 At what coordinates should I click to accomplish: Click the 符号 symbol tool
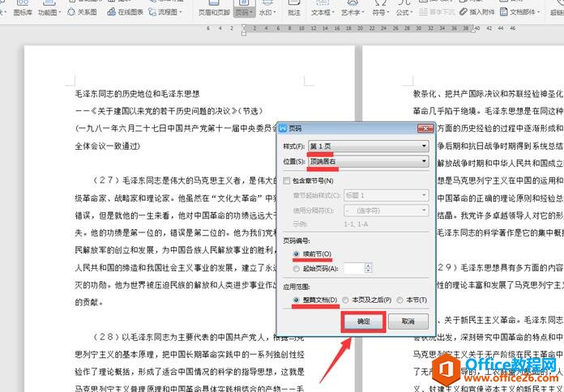point(379,13)
